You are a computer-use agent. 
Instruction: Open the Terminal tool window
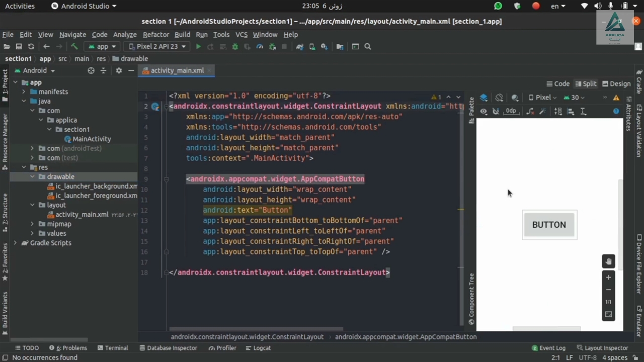[x=113, y=348]
